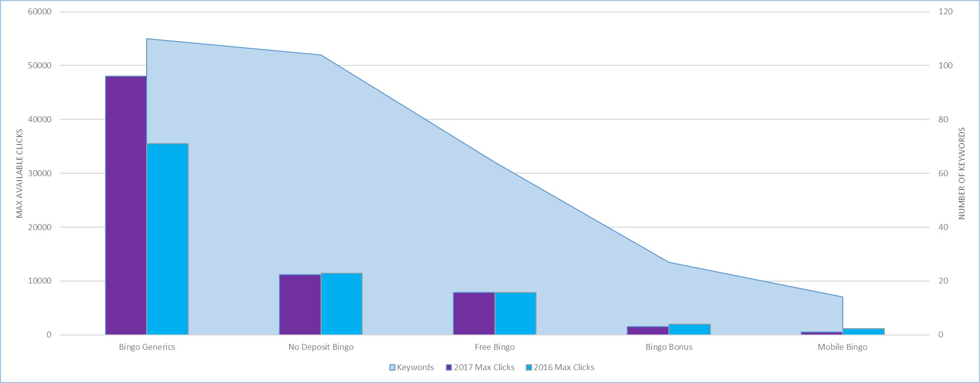The width and height of the screenshot is (980, 383).
Task: Select the Number of Keywords axis title
Action: point(962,173)
